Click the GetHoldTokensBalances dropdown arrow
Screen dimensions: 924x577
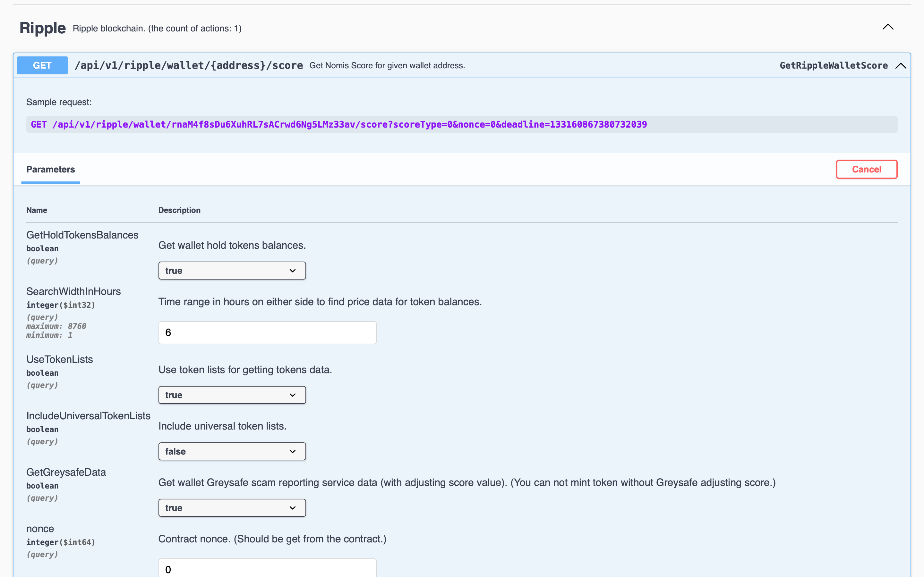coord(293,271)
